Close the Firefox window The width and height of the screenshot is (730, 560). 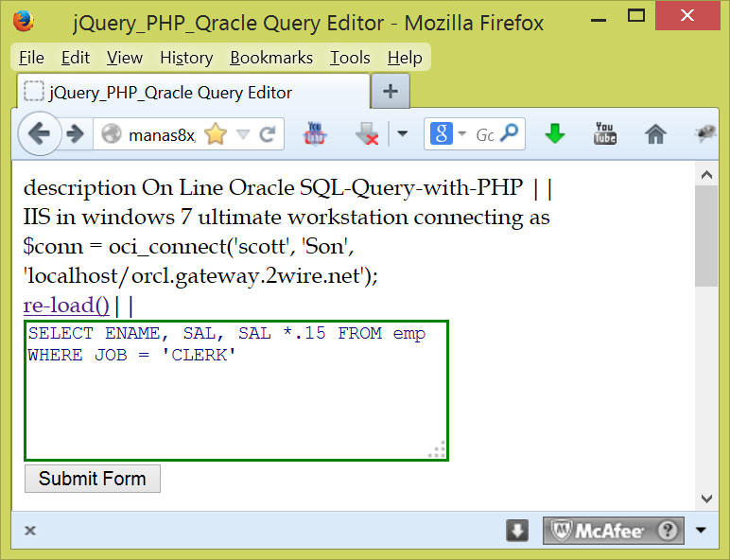687,15
